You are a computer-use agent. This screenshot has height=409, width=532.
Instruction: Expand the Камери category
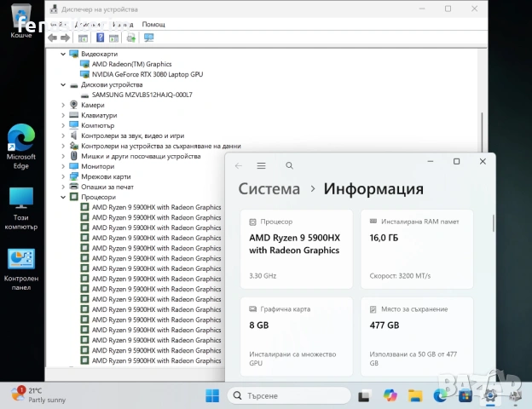tap(63, 105)
